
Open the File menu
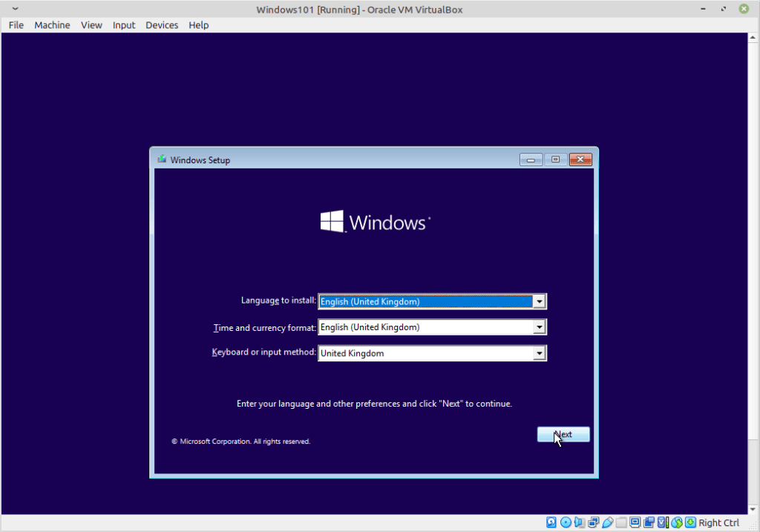click(16, 24)
